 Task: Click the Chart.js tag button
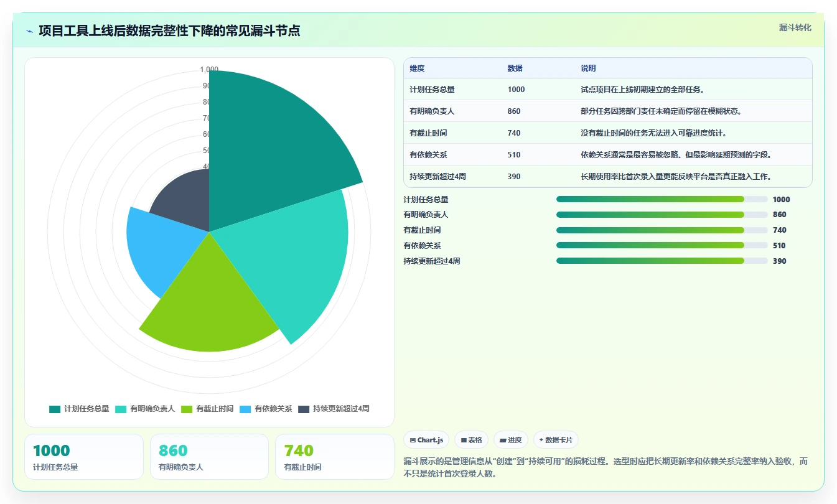[426, 440]
